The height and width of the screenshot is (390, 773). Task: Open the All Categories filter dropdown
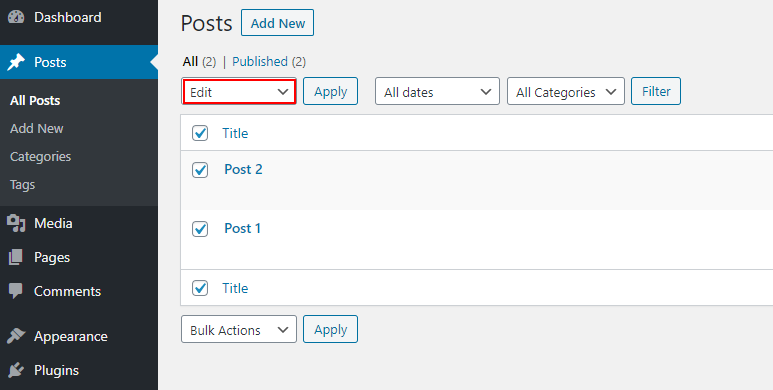pos(566,92)
